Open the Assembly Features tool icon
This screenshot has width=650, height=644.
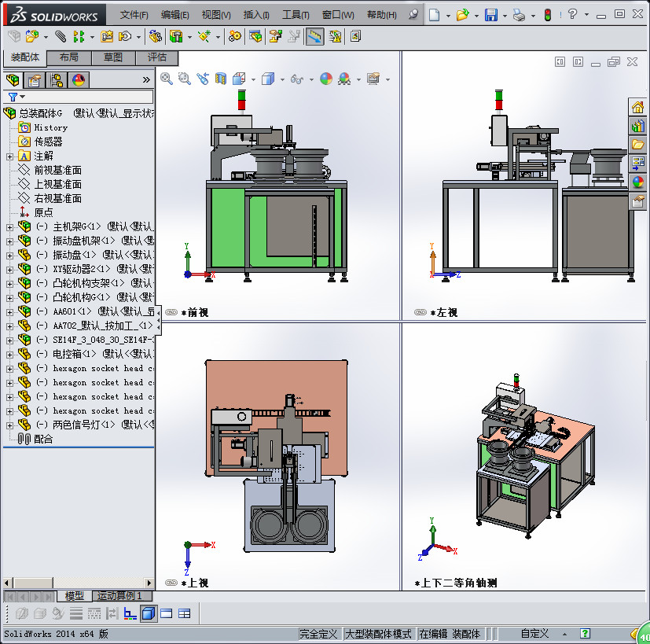(x=176, y=36)
